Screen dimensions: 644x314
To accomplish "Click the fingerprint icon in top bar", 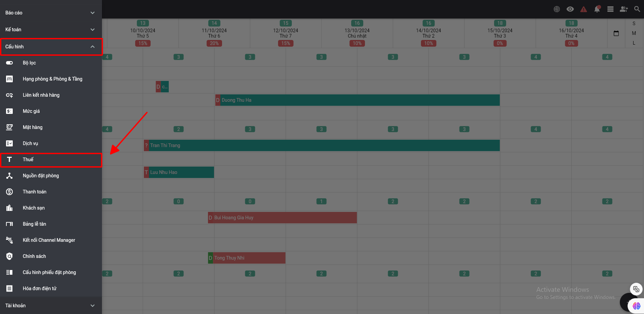I will click(x=557, y=9).
